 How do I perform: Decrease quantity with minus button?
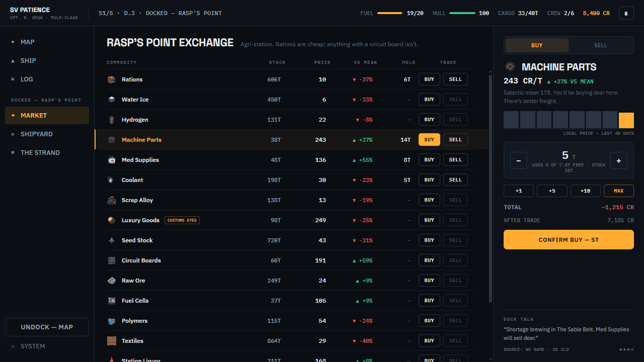click(519, 160)
